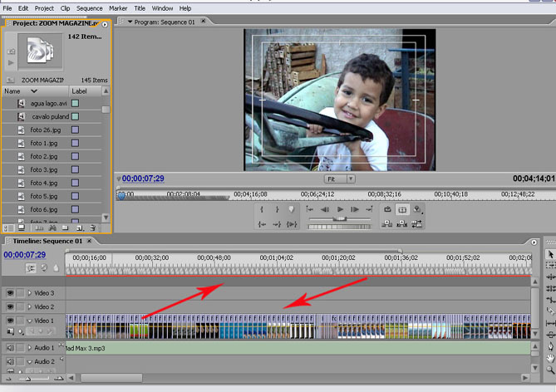The height and width of the screenshot is (392, 556).
Task: Select the Selection tool arrow in tools panel
Action: (x=550, y=254)
